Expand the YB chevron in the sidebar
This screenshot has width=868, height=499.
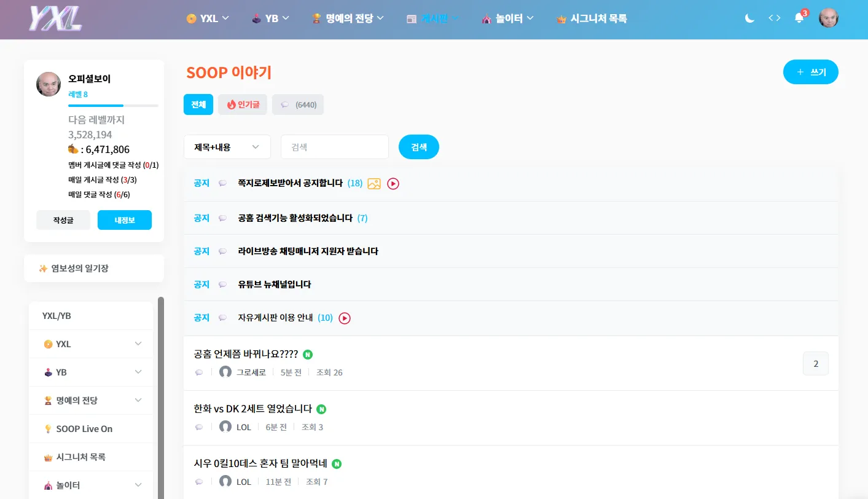coord(138,372)
